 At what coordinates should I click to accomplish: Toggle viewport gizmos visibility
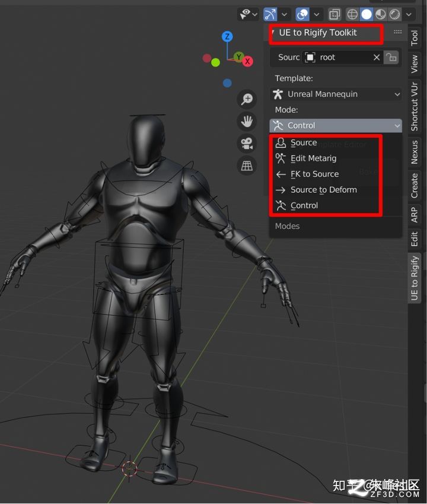point(270,14)
